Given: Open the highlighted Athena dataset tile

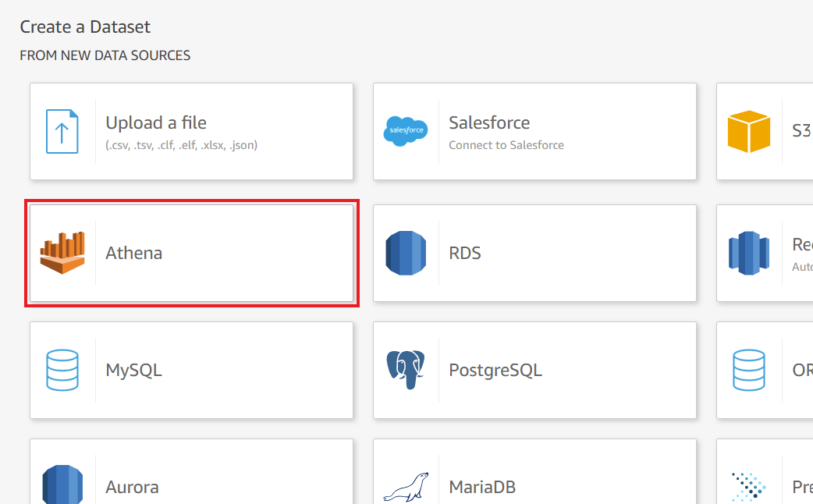Looking at the screenshot, I should [x=191, y=252].
